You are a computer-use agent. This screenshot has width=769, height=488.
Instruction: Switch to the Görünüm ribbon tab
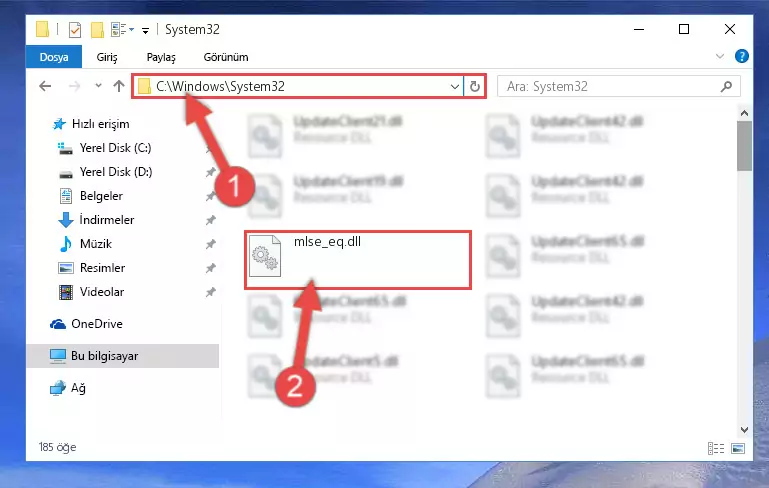[x=226, y=57]
